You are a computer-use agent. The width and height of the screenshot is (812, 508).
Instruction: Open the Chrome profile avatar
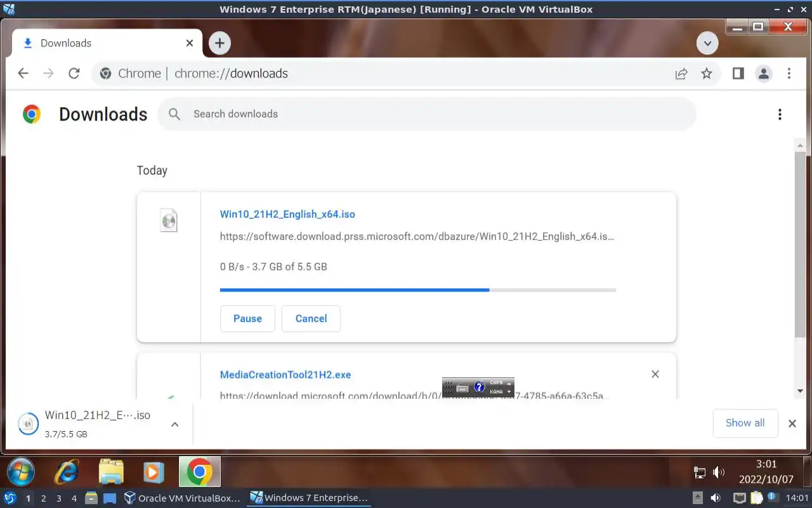pyautogui.click(x=763, y=74)
